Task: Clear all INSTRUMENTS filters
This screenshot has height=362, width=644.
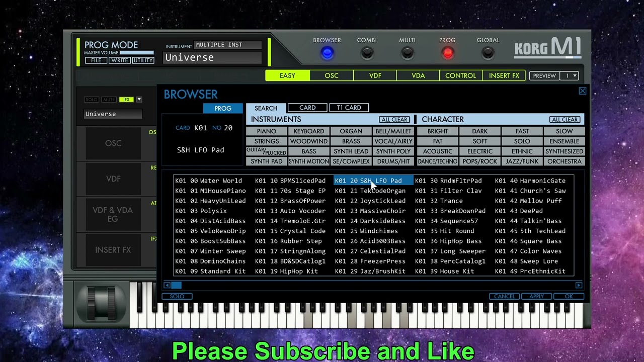Action: pyautogui.click(x=394, y=120)
